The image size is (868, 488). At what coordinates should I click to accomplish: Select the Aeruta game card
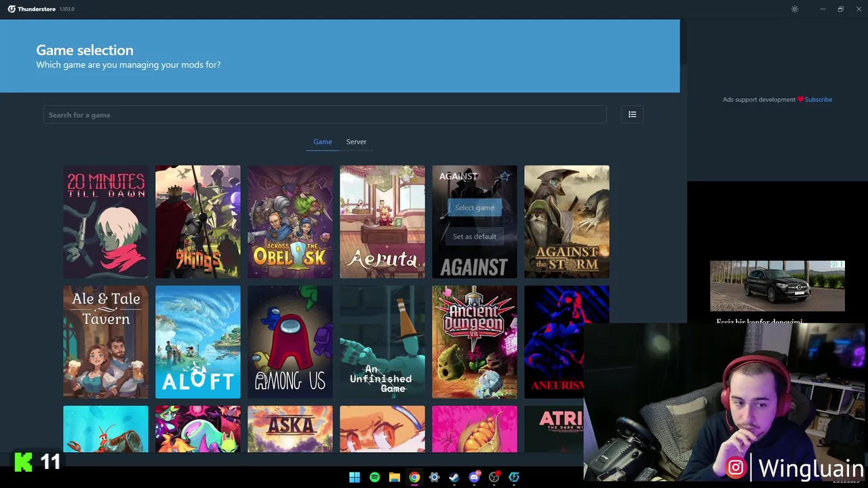point(382,222)
